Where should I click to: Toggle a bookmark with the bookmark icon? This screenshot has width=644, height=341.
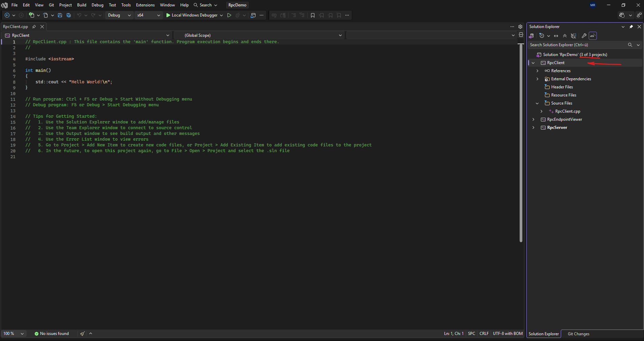coord(313,15)
